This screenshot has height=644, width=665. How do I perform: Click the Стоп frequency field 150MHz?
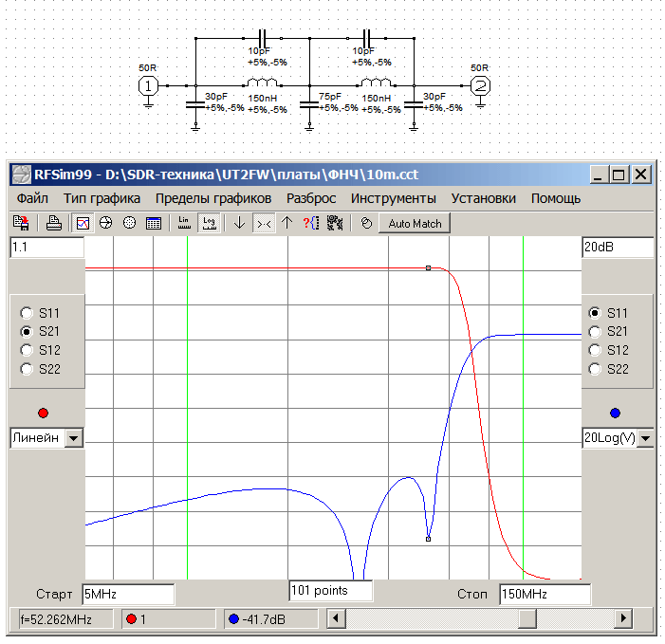tap(545, 594)
